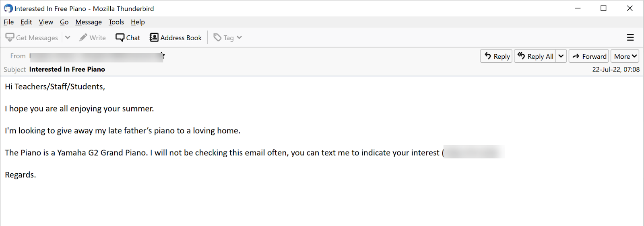Click the Go menu
Viewport: 644px width, 226px height.
[64, 22]
